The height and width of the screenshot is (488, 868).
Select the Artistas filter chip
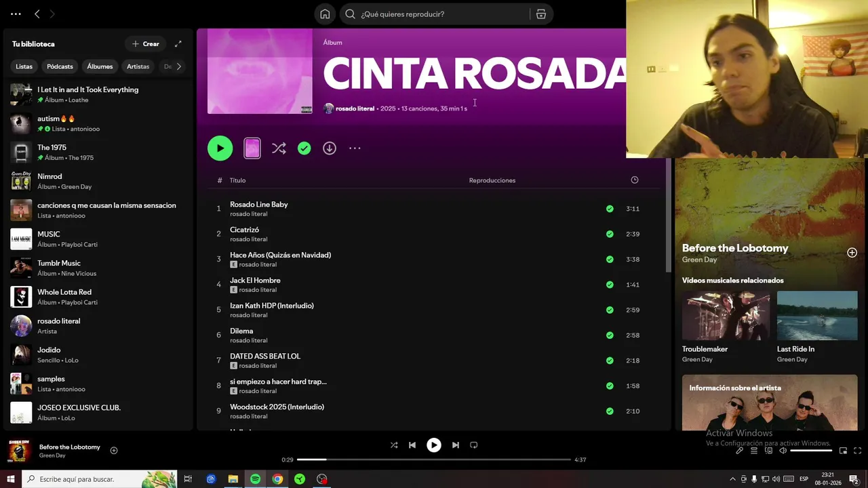(x=138, y=66)
